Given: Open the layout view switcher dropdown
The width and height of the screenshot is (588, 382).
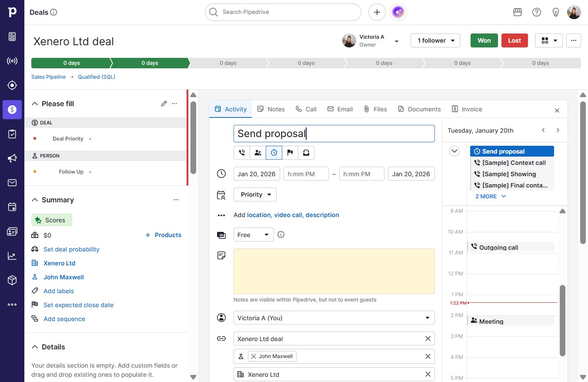Looking at the screenshot, I should (549, 40).
